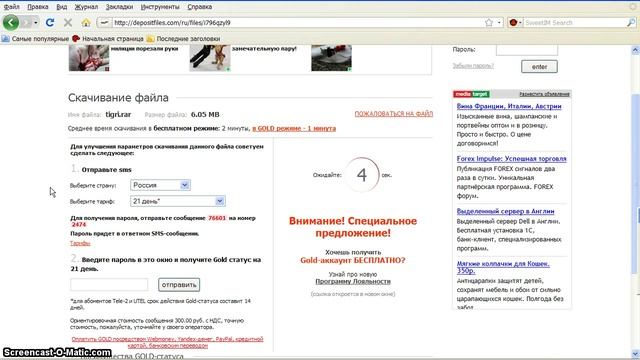Screen dimensions: 640x360
Task: Open the Начальная страница bookmark
Action: 108,39
